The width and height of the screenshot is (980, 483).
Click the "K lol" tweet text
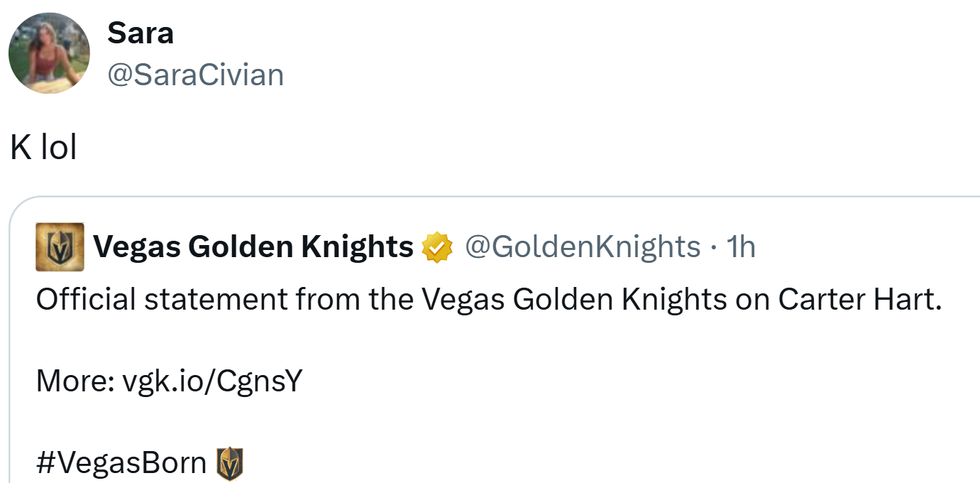[x=43, y=148]
